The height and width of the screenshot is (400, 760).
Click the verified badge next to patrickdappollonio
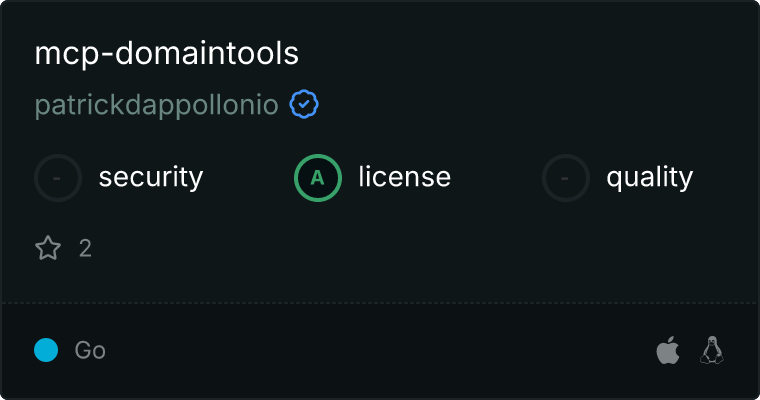point(304,105)
